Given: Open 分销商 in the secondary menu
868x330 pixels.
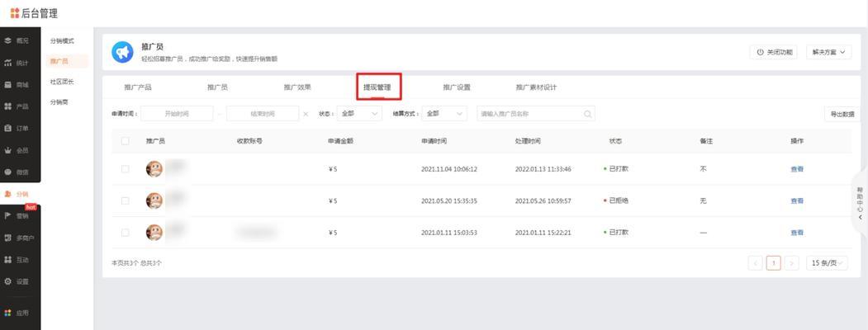Looking at the screenshot, I should 59,102.
